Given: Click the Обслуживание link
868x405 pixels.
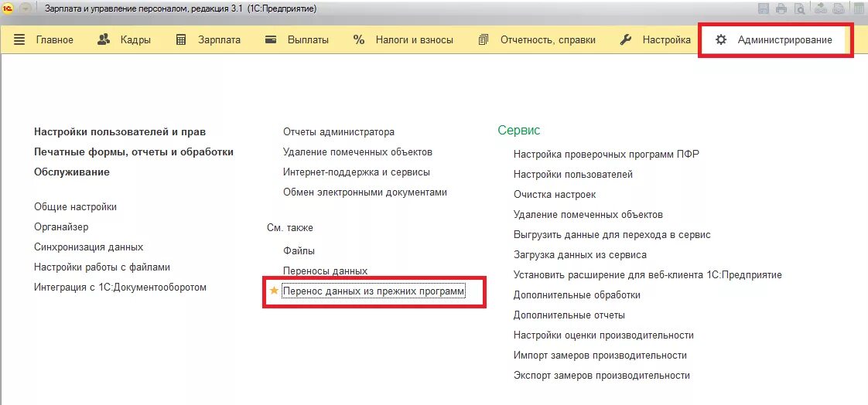Looking at the screenshot, I should [72, 172].
